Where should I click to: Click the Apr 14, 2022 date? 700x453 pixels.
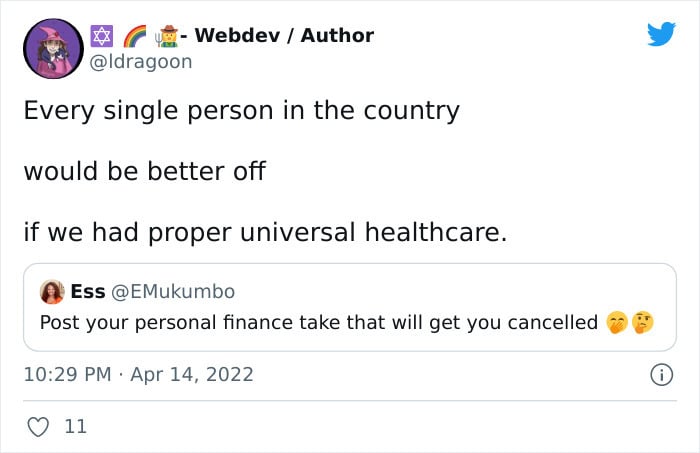click(x=192, y=374)
